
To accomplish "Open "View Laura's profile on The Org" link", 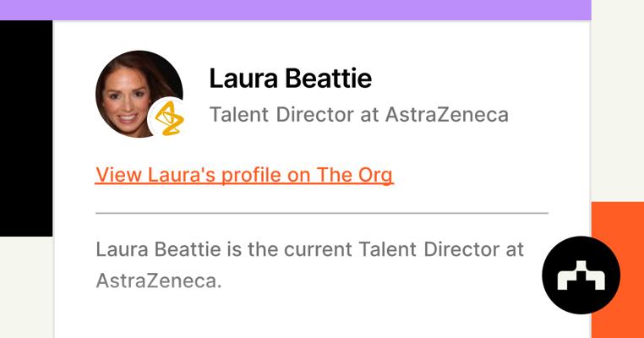I will [x=244, y=175].
